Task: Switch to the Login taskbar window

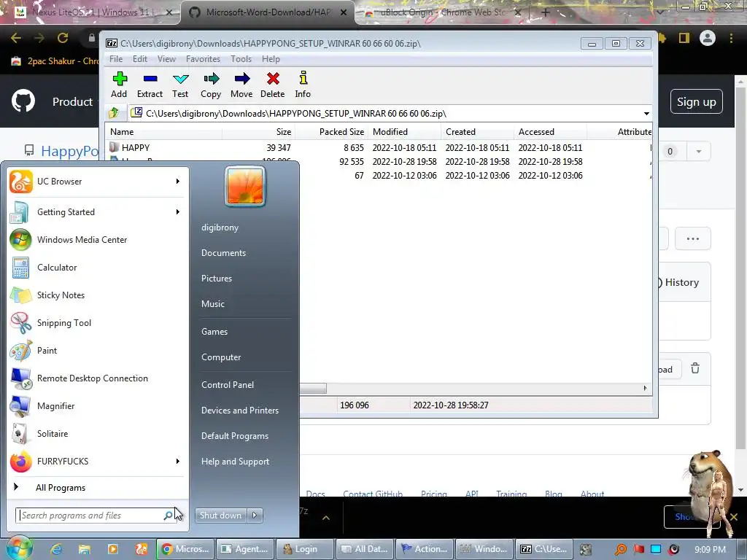Action: (x=304, y=549)
